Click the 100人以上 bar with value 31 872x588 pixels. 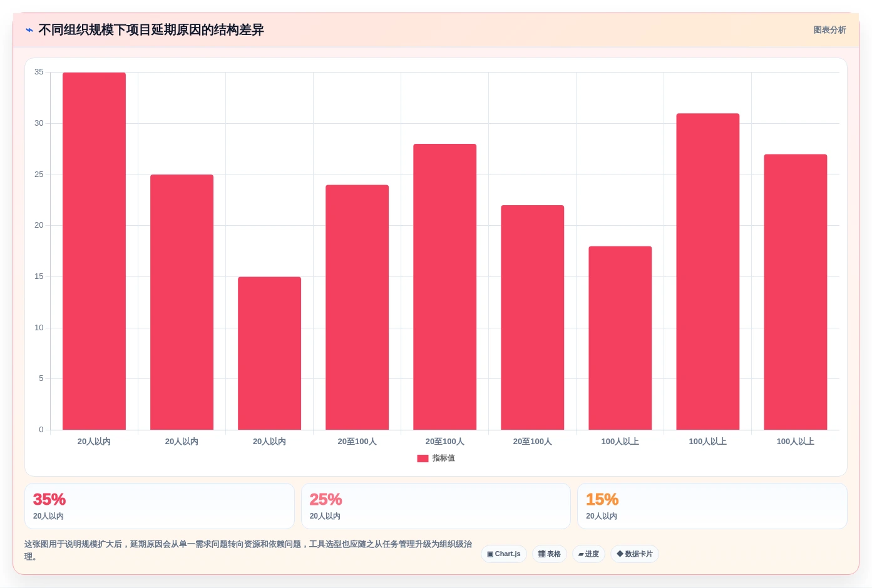point(707,271)
